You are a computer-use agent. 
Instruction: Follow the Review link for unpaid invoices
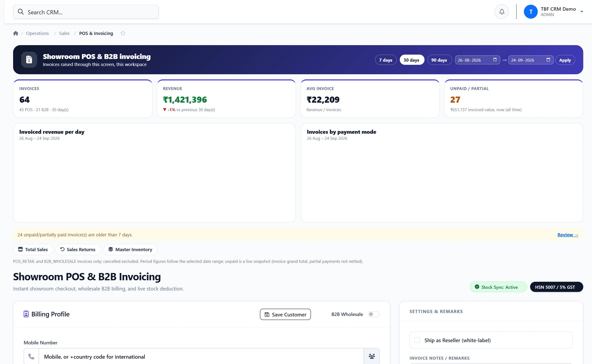pos(568,235)
